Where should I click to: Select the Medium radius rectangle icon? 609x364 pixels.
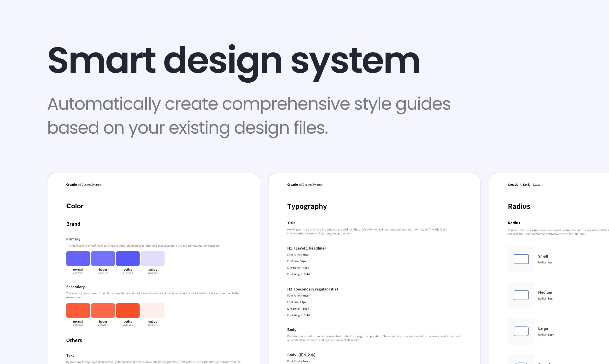[521, 295]
